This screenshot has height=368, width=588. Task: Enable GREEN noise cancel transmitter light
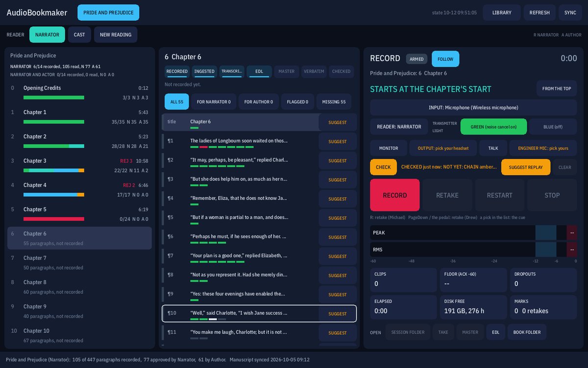(x=493, y=127)
